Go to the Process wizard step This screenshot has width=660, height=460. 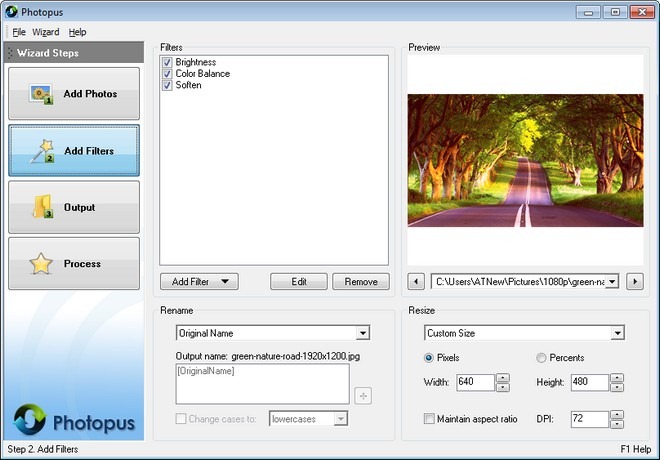74,263
